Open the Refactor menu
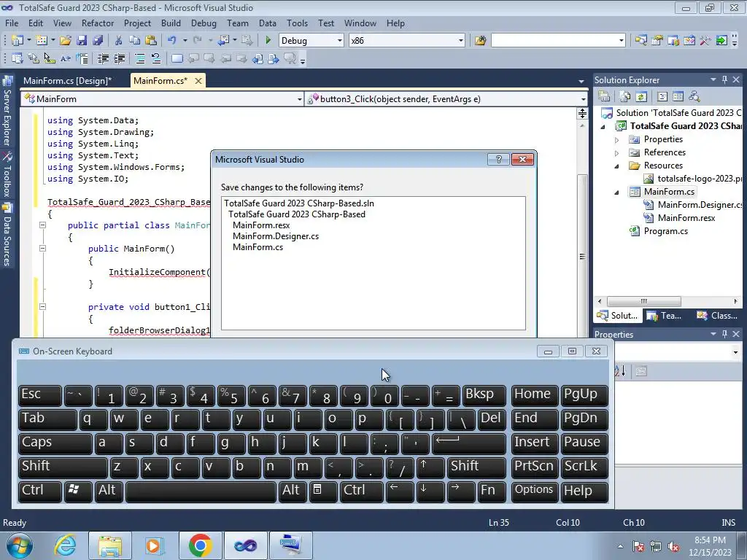747x560 pixels. point(98,23)
